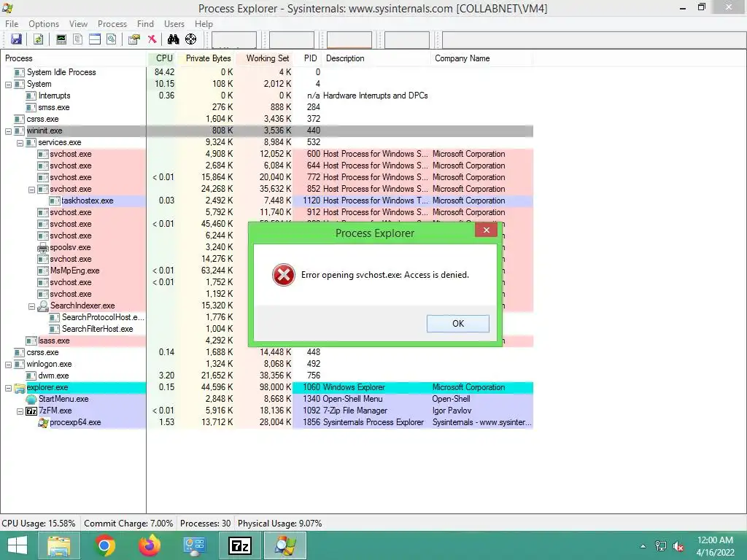Screen dimensions: 747x560
Task: Toggle the process tree view icon
Action: [x=77, y=39]
